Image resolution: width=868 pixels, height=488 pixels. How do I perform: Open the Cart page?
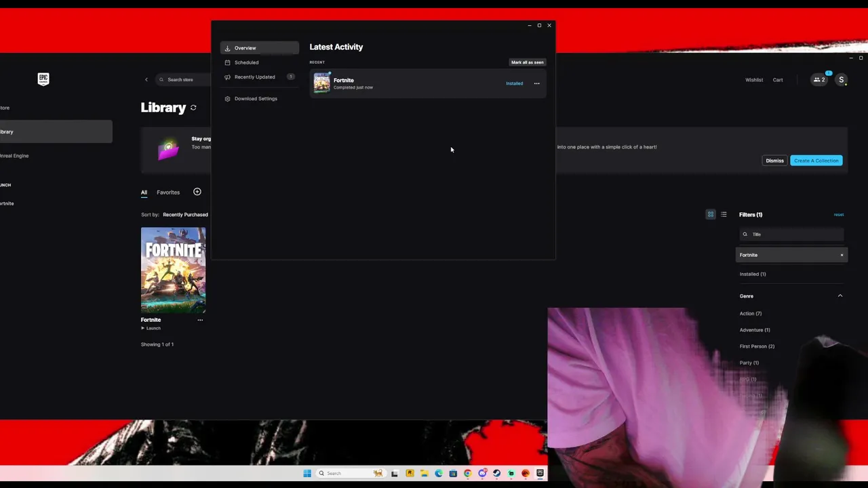click(x=778, y=80)
